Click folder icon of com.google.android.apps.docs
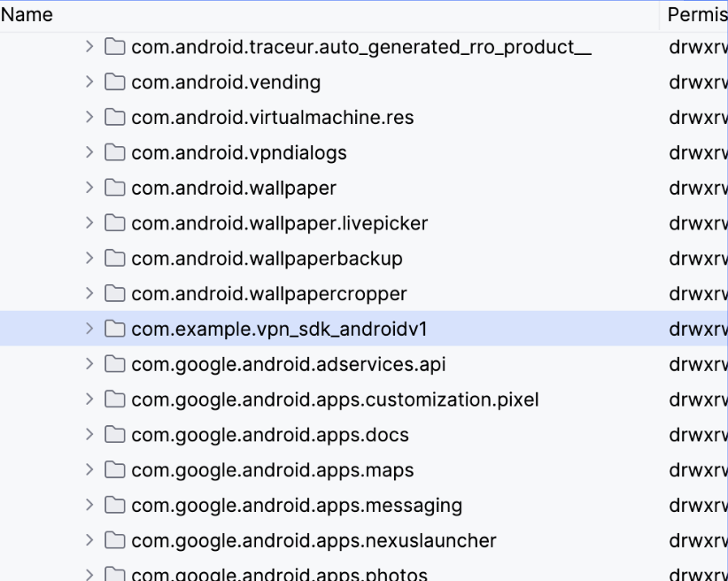Viewport: 728px width, 581px height. point(114,435)
